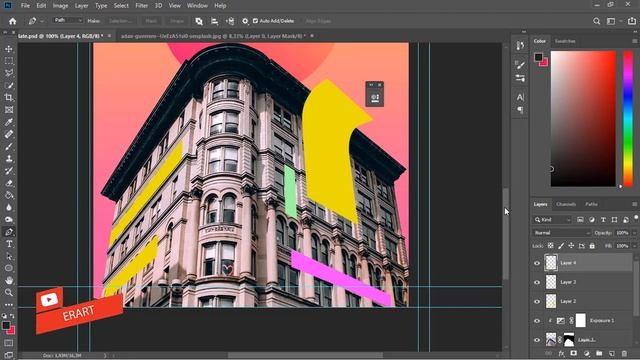Screen dimensions: 640x360
Task: Open the Opacity slider arrow
Action: click(634, 233)
